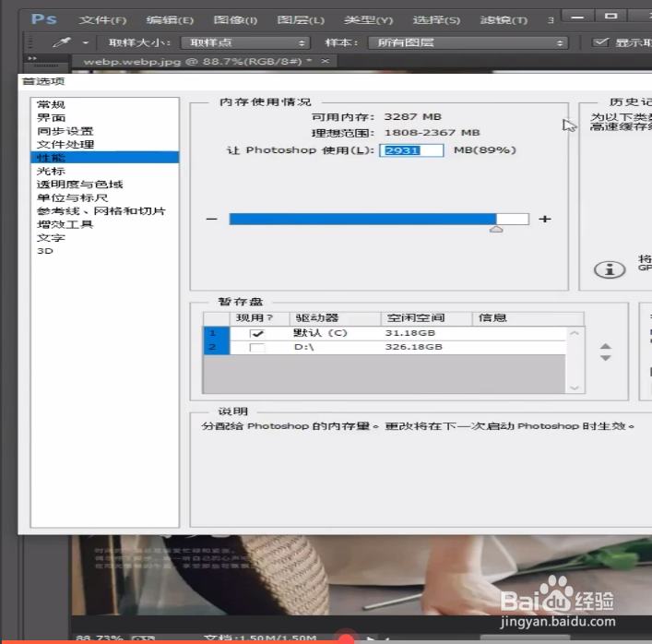Screen dimensions: 652x644
Task: Select 增效工具 in preferences list
Action: (x=105, y=224)
